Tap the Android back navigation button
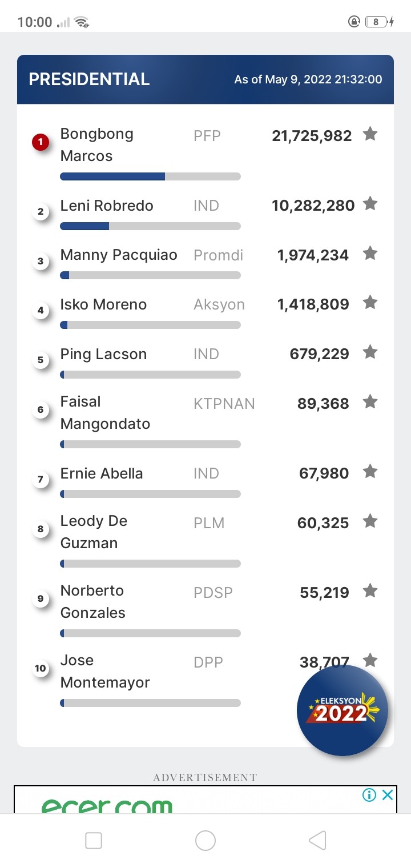 (x=317, y=840)
